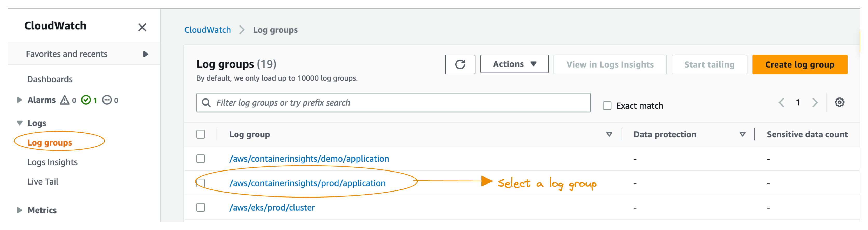Close the CloudWatch navigation panel
868x230 pixels.
pos(142,27)
